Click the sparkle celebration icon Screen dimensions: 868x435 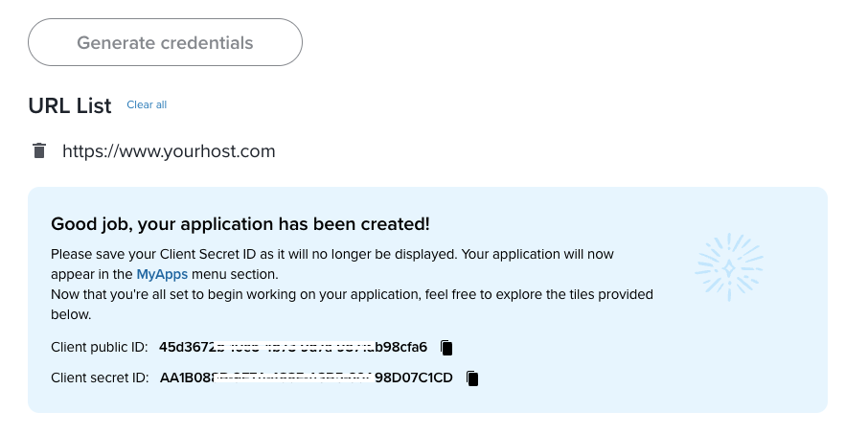[x=729, y=267]
